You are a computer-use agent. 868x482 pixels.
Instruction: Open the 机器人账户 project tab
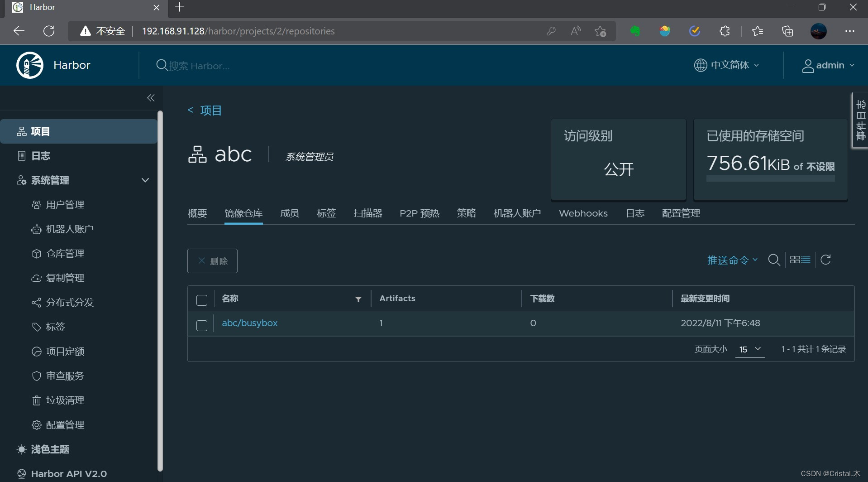[517, 213]
